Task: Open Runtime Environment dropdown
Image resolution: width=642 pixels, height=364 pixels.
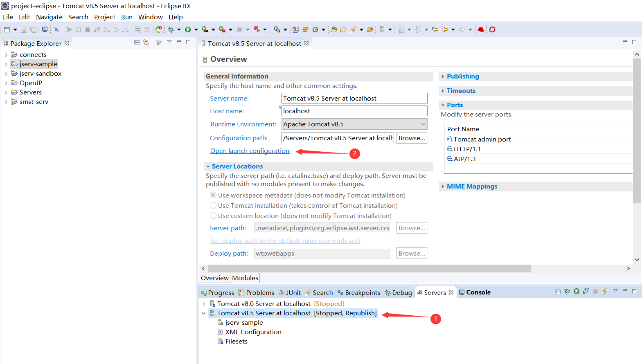Action: click(x=423, y=124)
